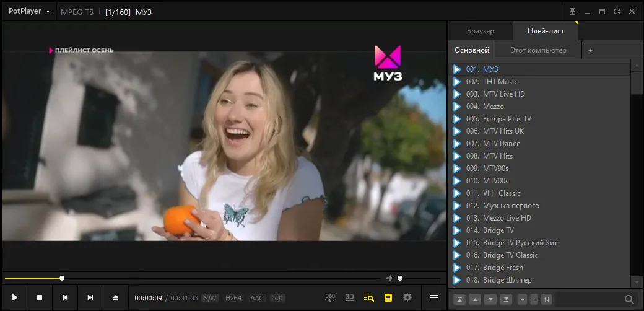Viewport: 644px width, 311px height.
Task: Click the playlist search magnifier icon
Action: [629, 299]
